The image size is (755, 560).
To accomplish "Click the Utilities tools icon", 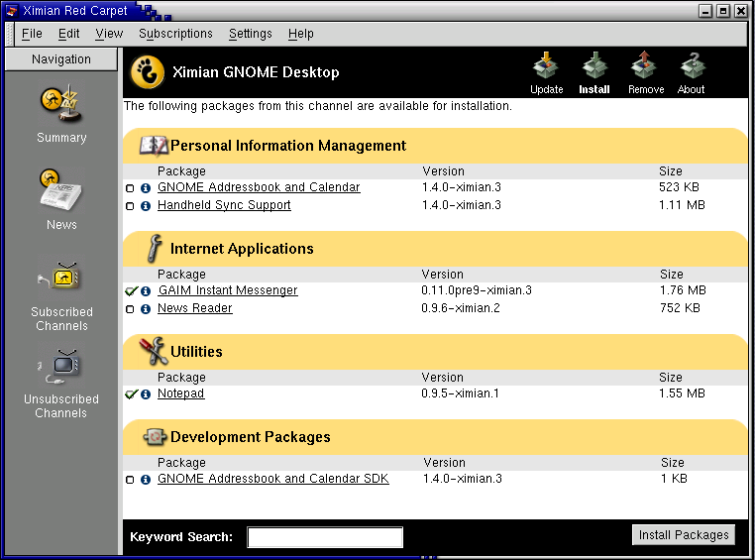I will (x=154, y=351).
